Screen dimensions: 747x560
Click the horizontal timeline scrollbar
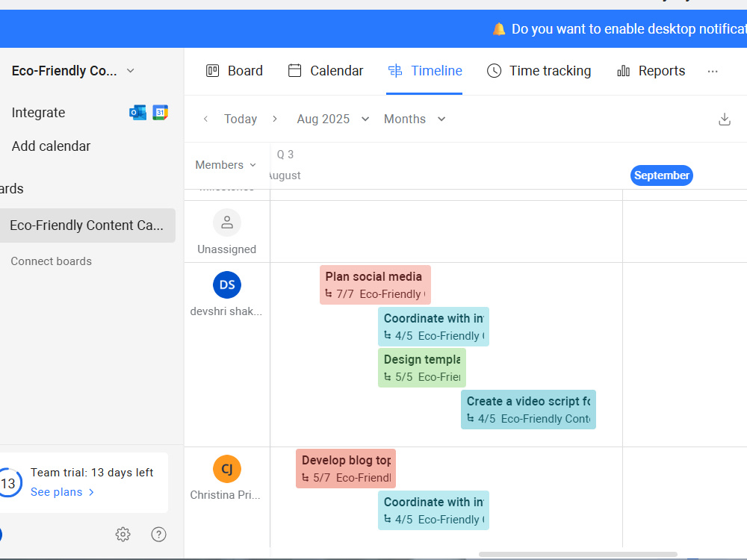click(577, 554)
